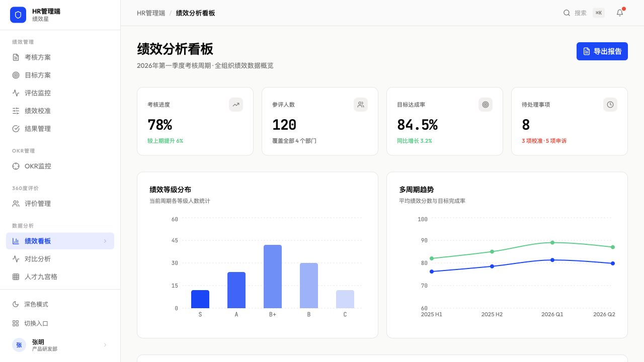Open the 考核方案 menu item

pos(60,57)
